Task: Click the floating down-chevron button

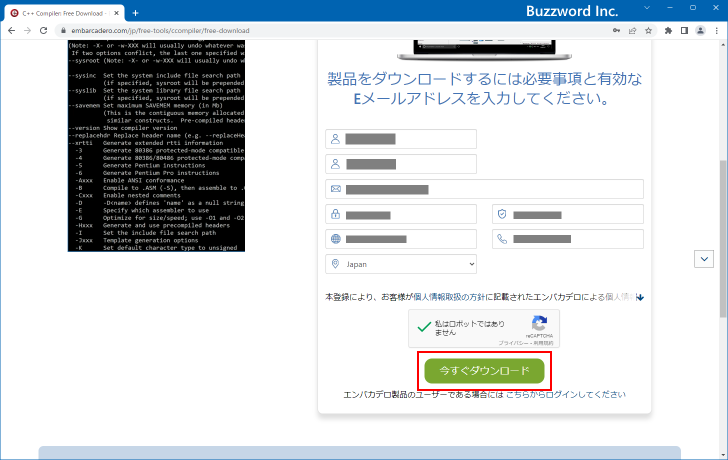Action: tap(704, 259)
